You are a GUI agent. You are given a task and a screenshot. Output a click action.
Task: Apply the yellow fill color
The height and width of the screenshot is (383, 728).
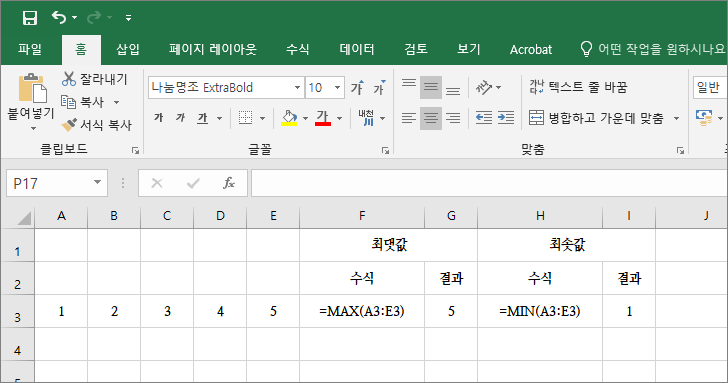coord(289,118)
